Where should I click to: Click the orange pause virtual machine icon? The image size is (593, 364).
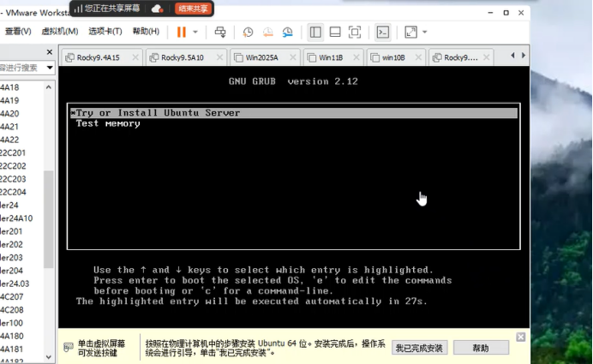[181, 32]
